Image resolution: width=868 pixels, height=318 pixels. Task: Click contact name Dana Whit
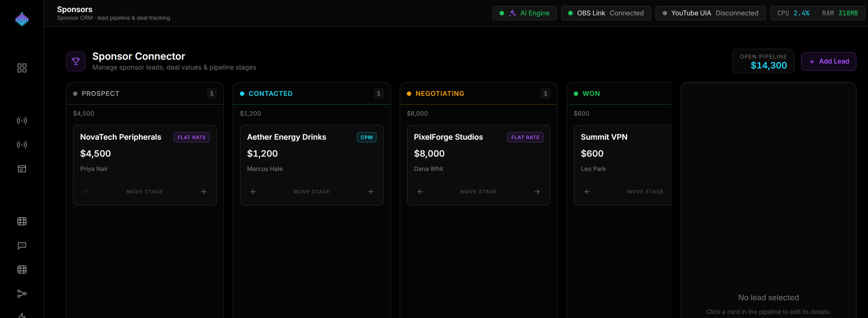coord(429,169)
